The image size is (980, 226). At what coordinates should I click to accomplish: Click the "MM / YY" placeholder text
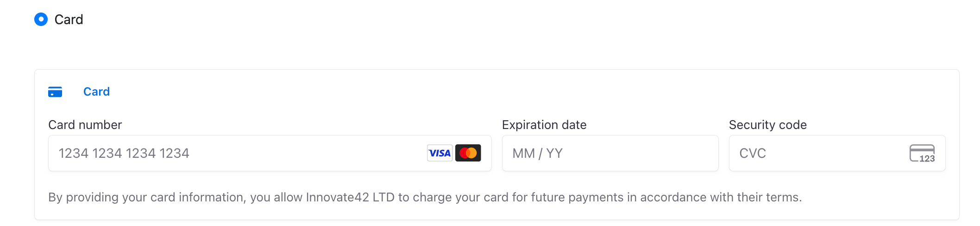click(x=537, y=153)
